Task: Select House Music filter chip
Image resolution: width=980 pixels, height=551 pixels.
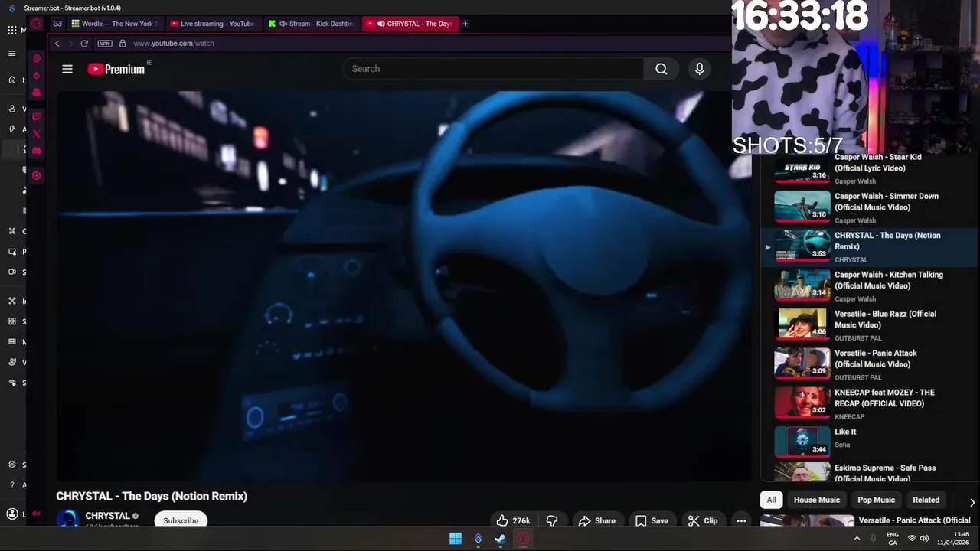Action: coord(817,500)
